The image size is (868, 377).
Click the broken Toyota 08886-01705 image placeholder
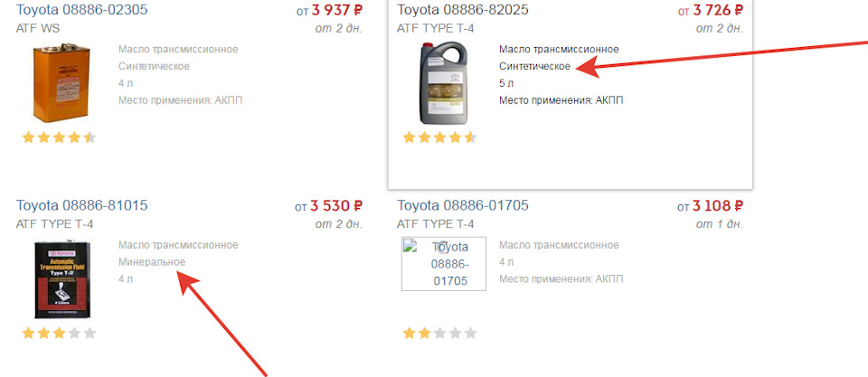444,264
